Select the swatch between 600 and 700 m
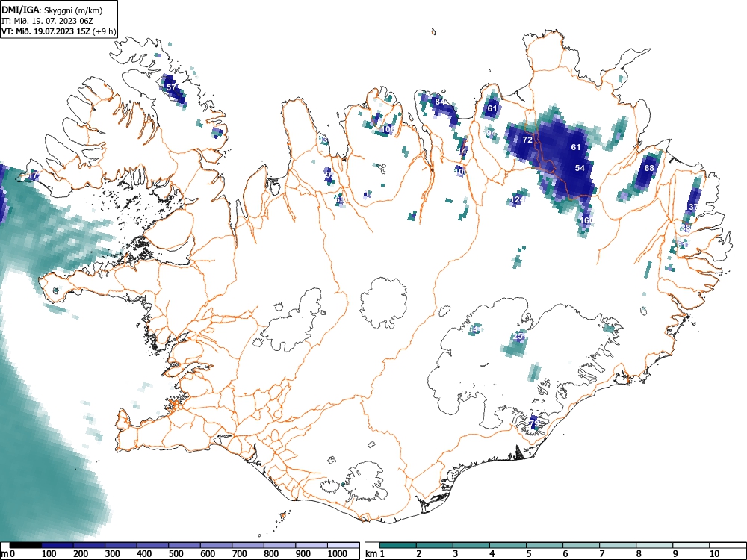 (216, 545)
